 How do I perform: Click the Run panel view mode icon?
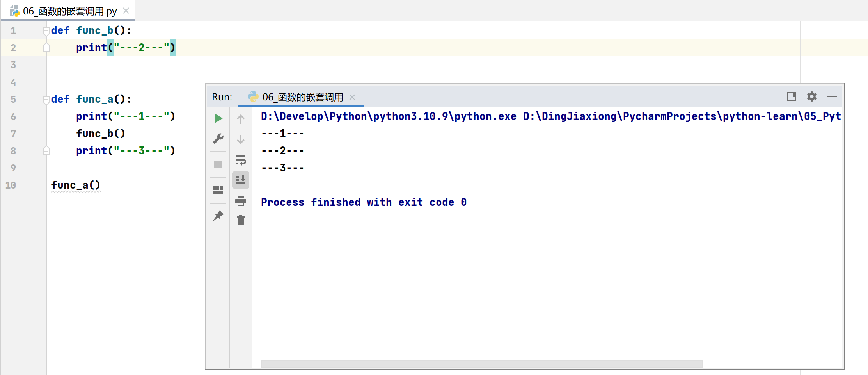[792, 96]
